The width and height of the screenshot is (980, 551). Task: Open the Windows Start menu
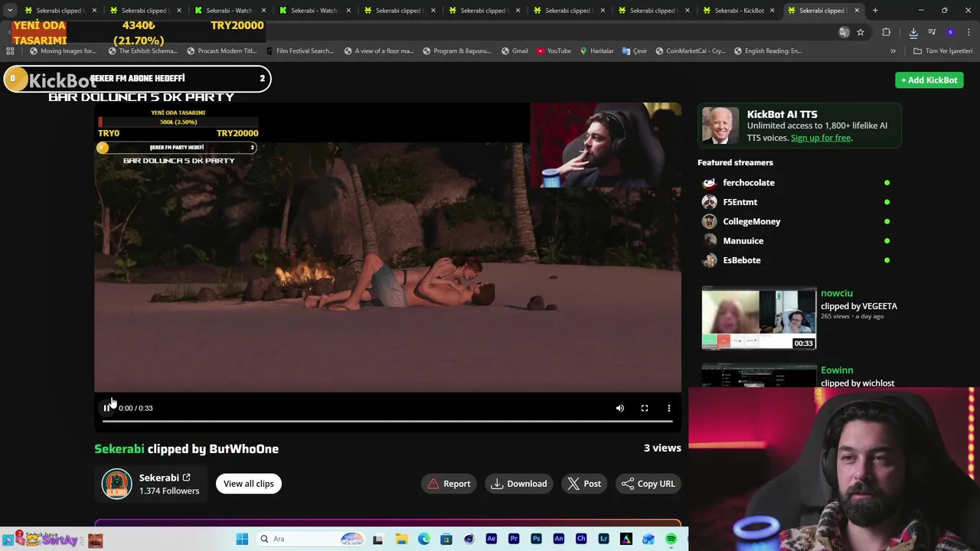(242, 540)
